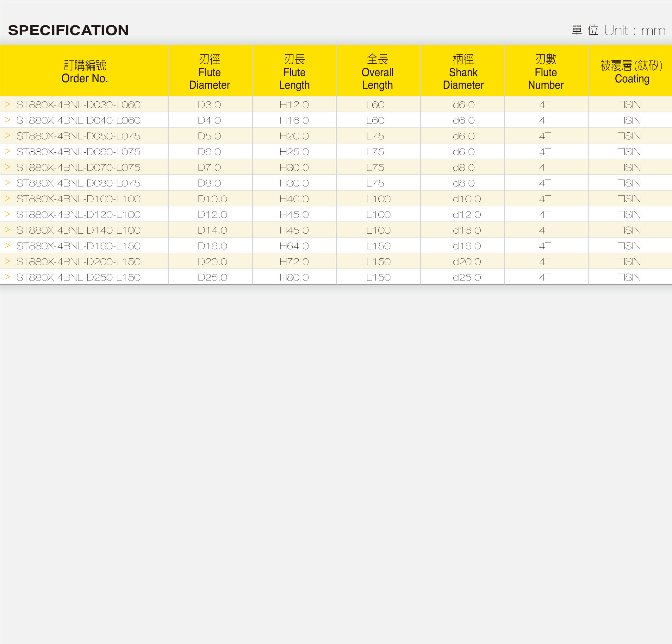Image resolution: width=672 pixels, height=644 pixels.
Task: Click flute length cell H64.0
Action: [294, 246]
